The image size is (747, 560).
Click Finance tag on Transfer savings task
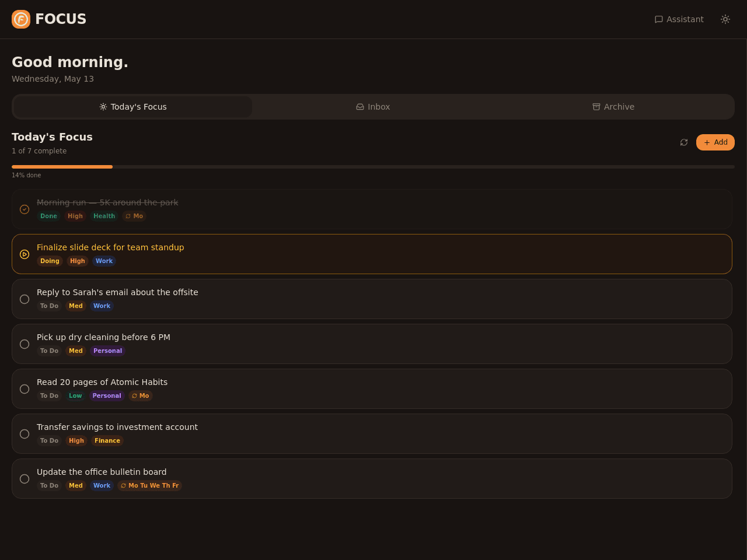107,441
